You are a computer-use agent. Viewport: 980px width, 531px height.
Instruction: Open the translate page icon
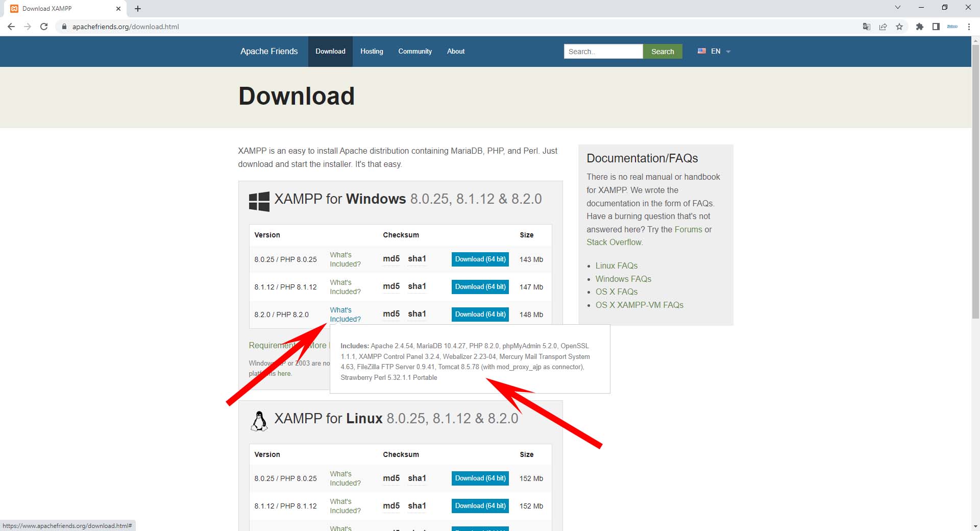pos(866,27)
